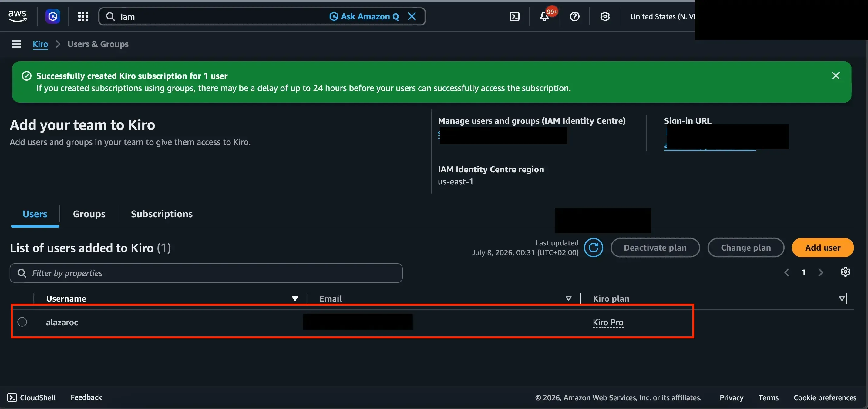Refresh the users list
Screen dimensions: 868x409
coord(594,248)
